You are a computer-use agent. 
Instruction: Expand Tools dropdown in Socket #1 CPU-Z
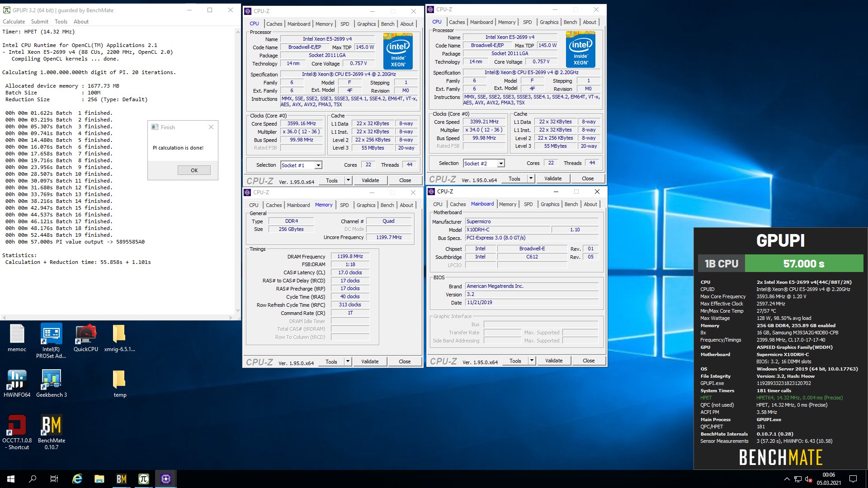click(348, 180)
